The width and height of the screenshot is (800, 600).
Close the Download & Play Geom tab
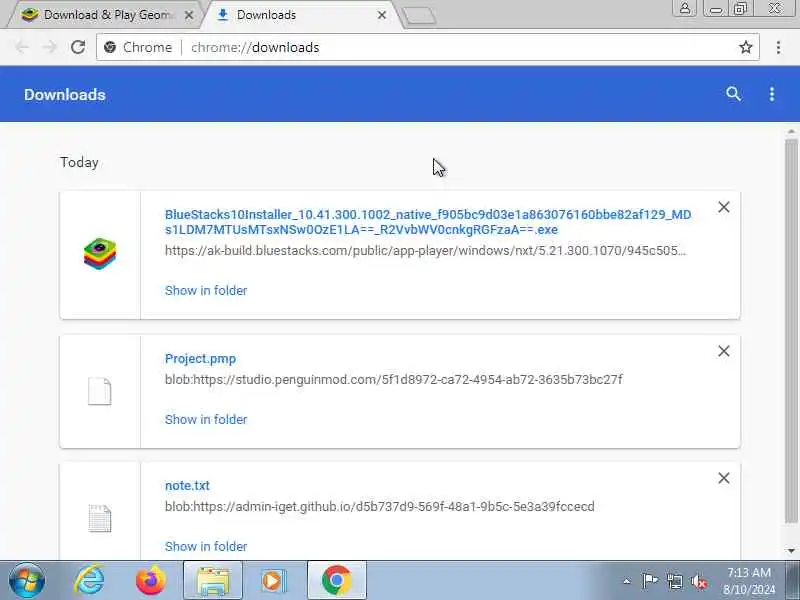(x=189, y=15)
